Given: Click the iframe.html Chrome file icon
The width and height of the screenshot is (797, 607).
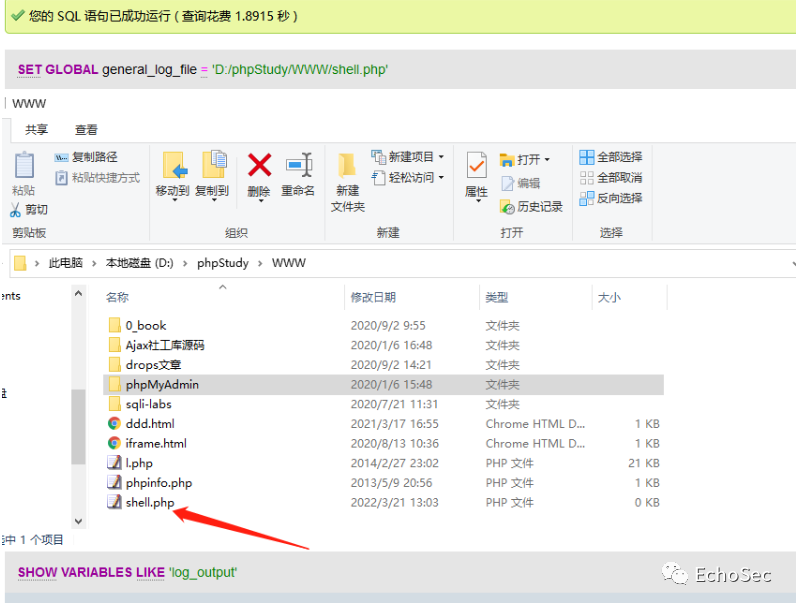Looking at the screenshot, I should pos(114,443).
